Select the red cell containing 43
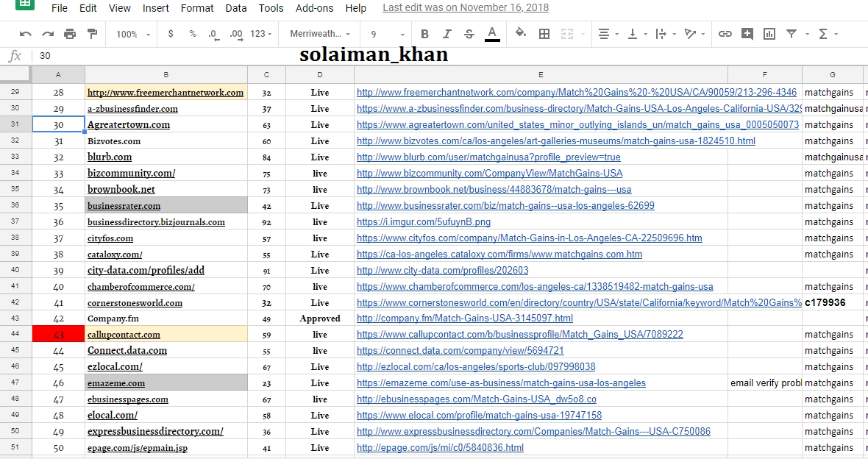This screenshot has height=459, width=868. 58,335
